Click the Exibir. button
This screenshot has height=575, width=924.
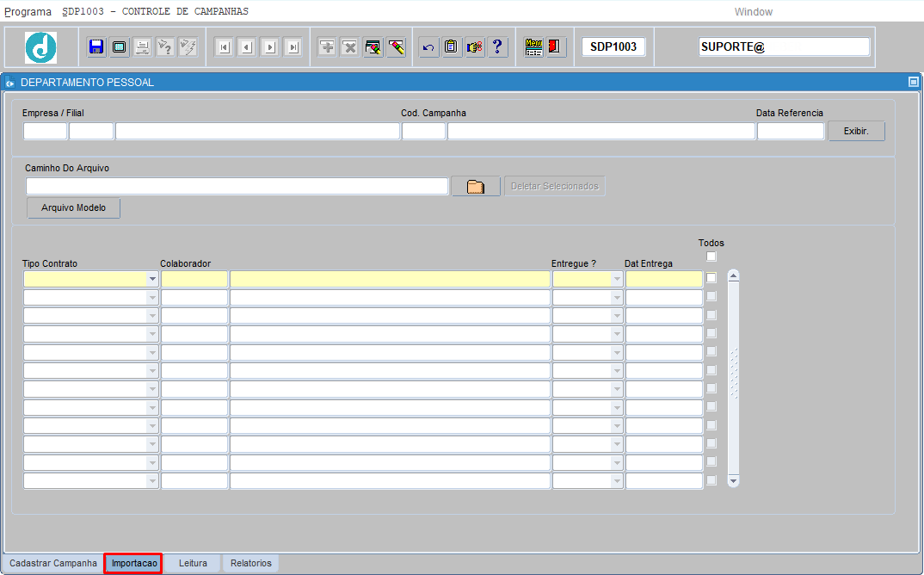coord(856,131)
